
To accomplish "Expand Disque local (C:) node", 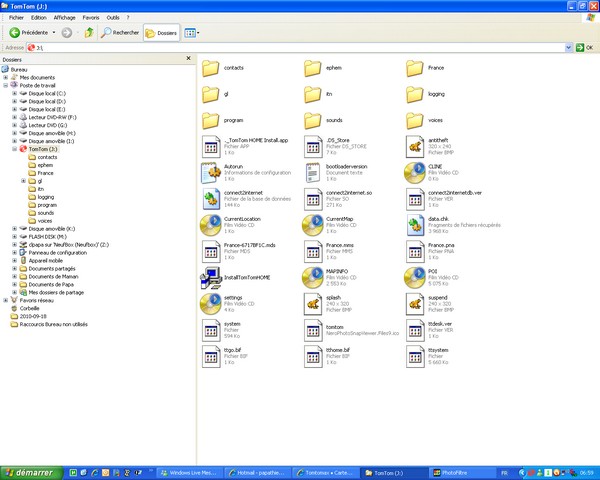I will coord(15,93).
